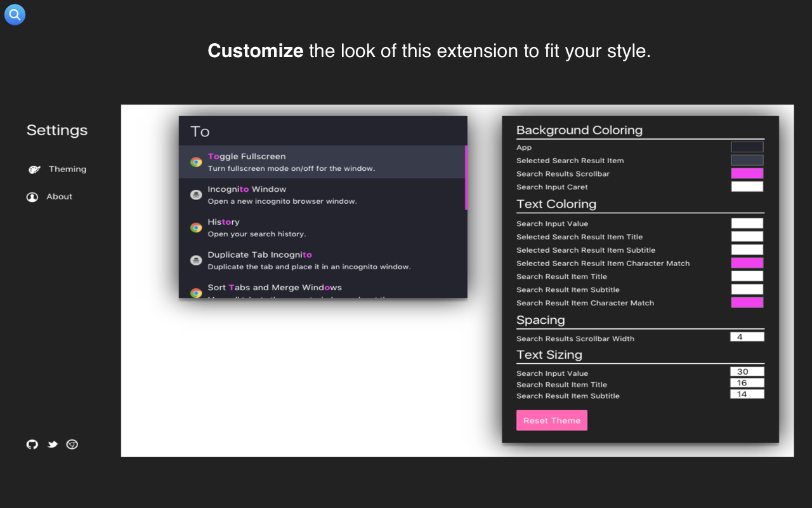Pick the App background color swatch
Image resolution: width=812 pixels, height=508 pixels.
pos(747,147)
